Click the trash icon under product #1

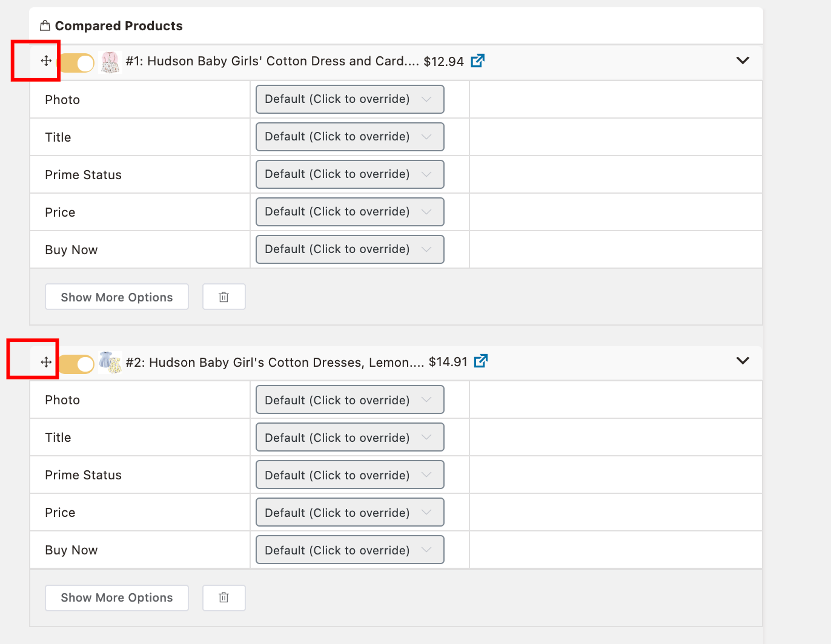pyautogui.click(x=224, y=297)
